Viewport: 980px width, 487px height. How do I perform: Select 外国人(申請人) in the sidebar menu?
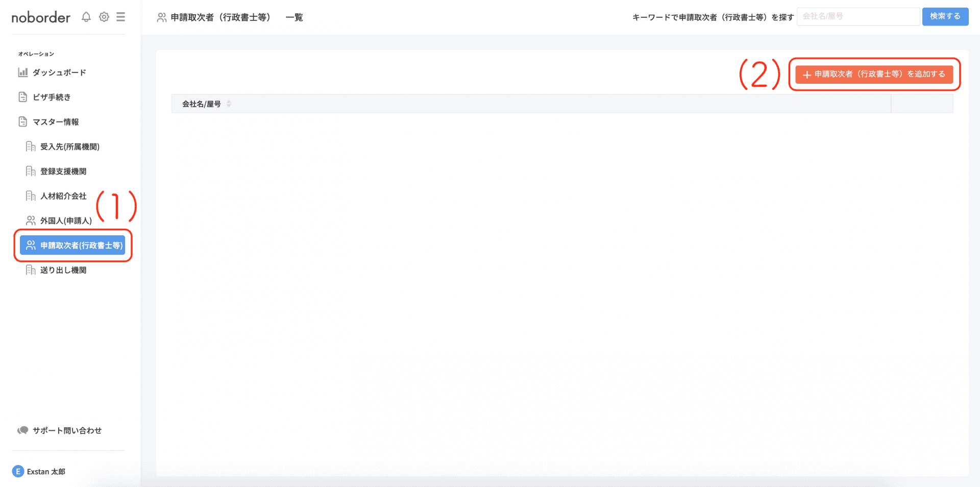[65, 220]
